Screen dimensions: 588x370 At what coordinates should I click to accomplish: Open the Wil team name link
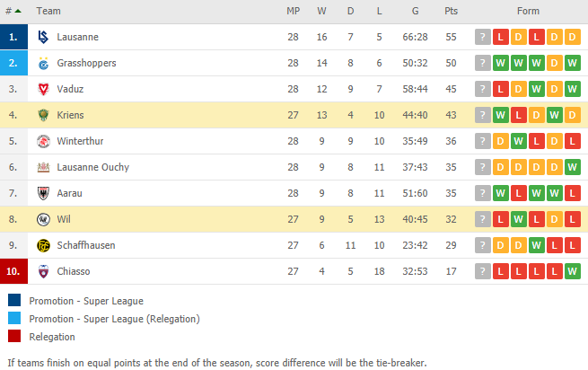pos(64,219)
